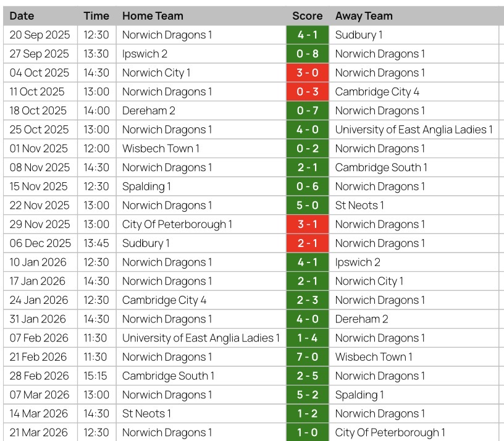This screenshot has height=441, width=504.
Task: Click the 1 - 0 score on 21 Mar 2026
Action: pos(308,432)
